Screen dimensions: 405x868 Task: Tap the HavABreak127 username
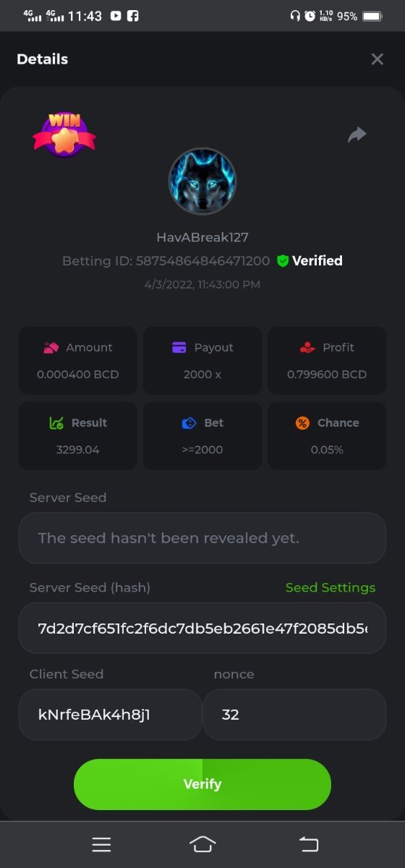[202, 237]
